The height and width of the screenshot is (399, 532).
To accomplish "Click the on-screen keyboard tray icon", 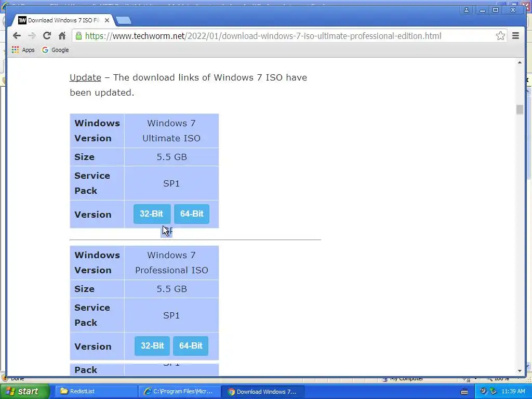I will 464,392.
